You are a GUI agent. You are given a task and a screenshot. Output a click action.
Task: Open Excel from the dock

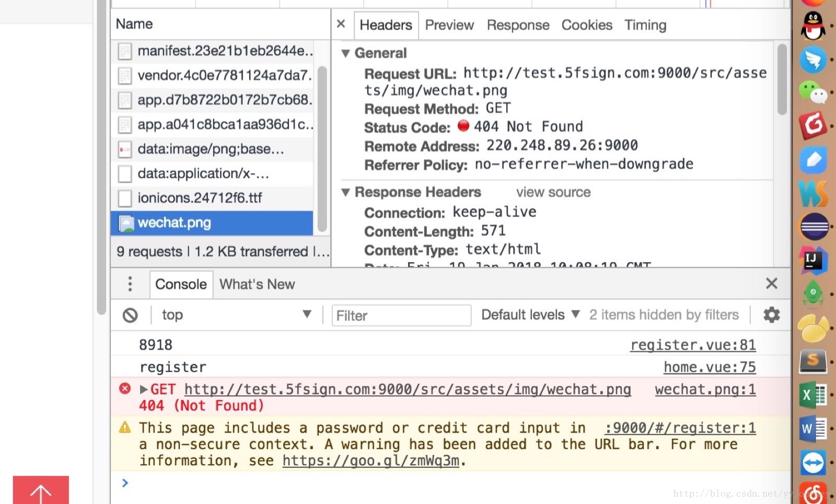coord(813,395)
